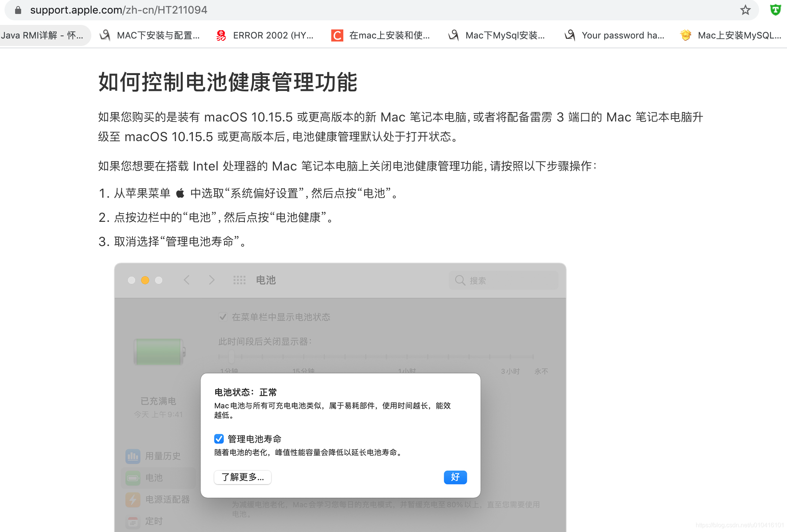The height and width of the screenshot is (532, 787).
Task: Click the show-all grid icon in battery window
Action: (x=239, y=280)
